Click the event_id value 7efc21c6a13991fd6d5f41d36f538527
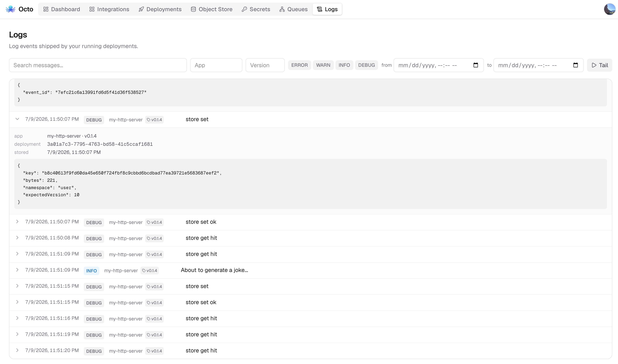 tap(101, 92)
